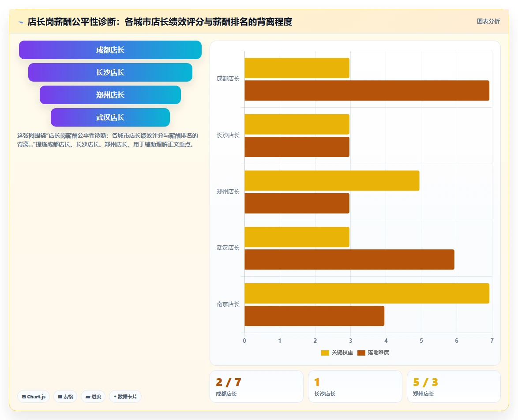Click the yellow 郑州店长 chart bar
Screen dimensions: 518x420
(x=332, y=181)
